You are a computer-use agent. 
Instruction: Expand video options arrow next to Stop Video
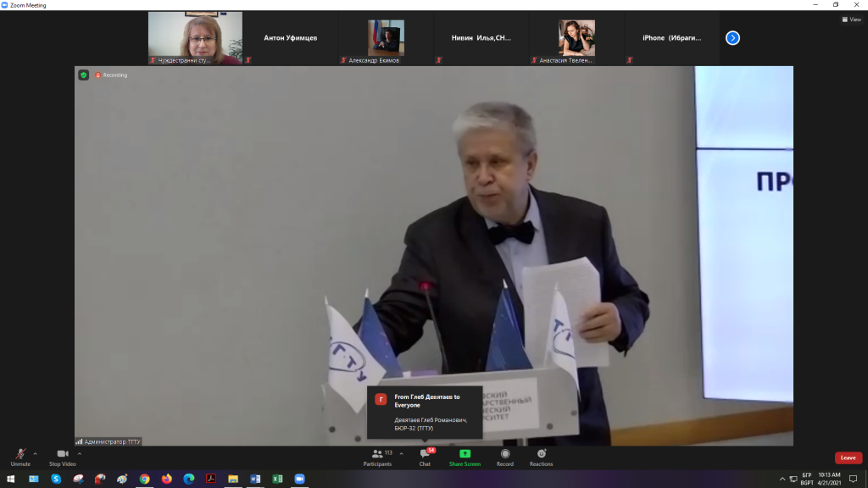pos(80,453)
